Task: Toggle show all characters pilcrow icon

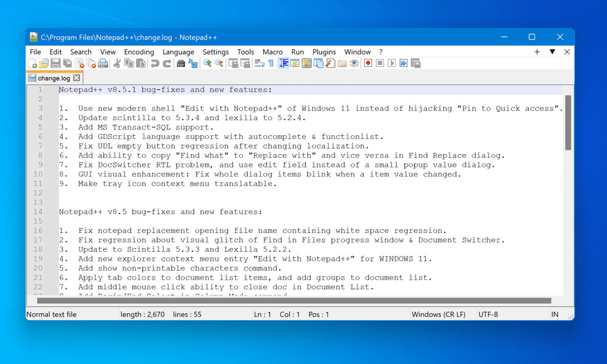Action: pyautogui.click(x=271, y=64)
